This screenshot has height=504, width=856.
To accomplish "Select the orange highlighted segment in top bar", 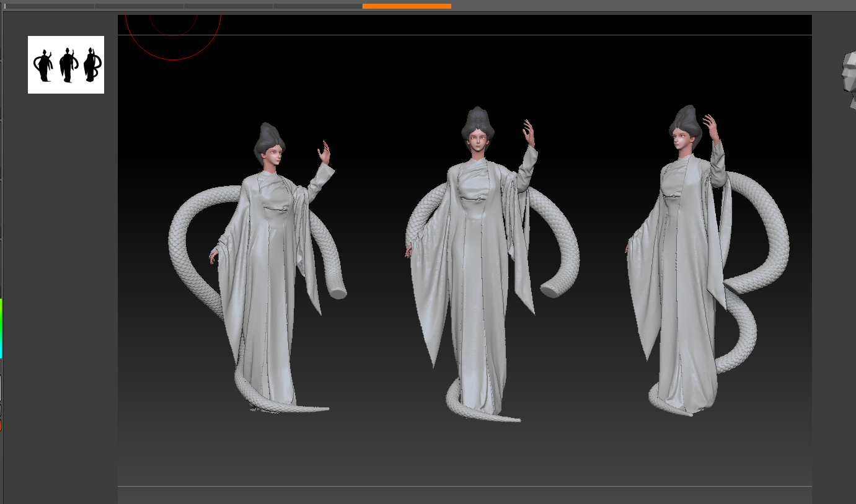I will coord(407,6).
